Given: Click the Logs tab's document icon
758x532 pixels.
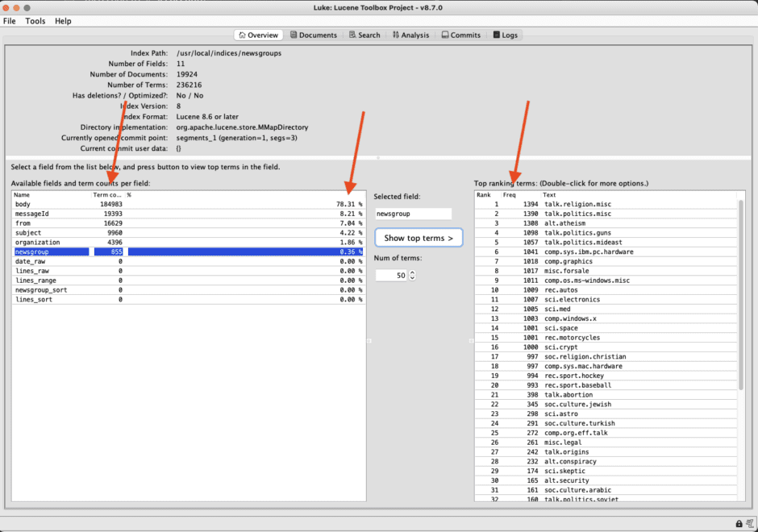Looking at the screenshot, I should tap(497, 35).
